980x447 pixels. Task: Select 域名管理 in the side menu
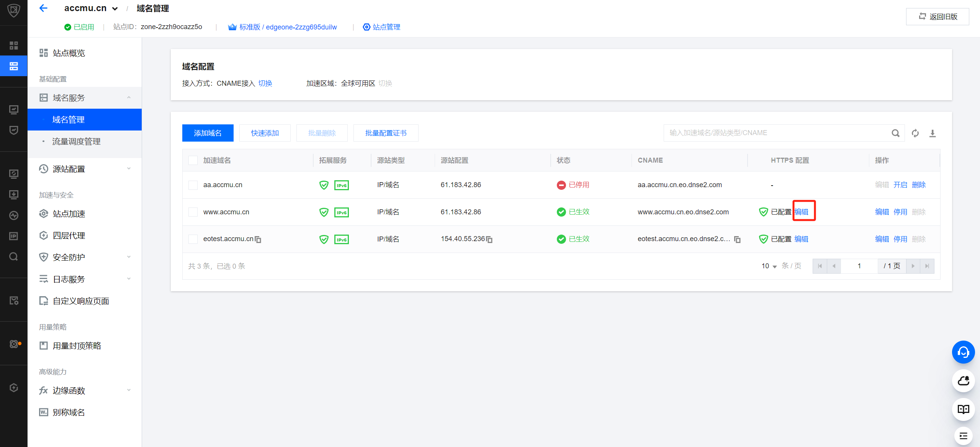pyautogui.click(x=85, y=120)
